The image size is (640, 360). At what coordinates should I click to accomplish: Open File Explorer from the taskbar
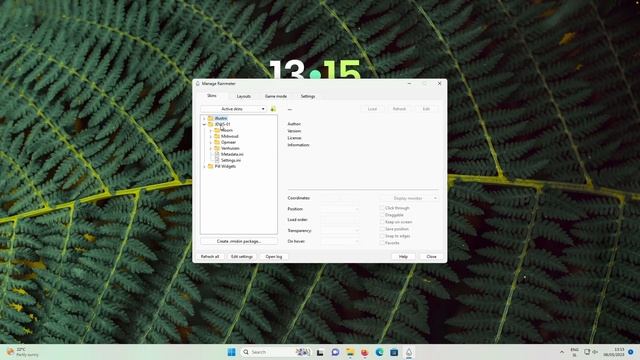coord(350,352)
